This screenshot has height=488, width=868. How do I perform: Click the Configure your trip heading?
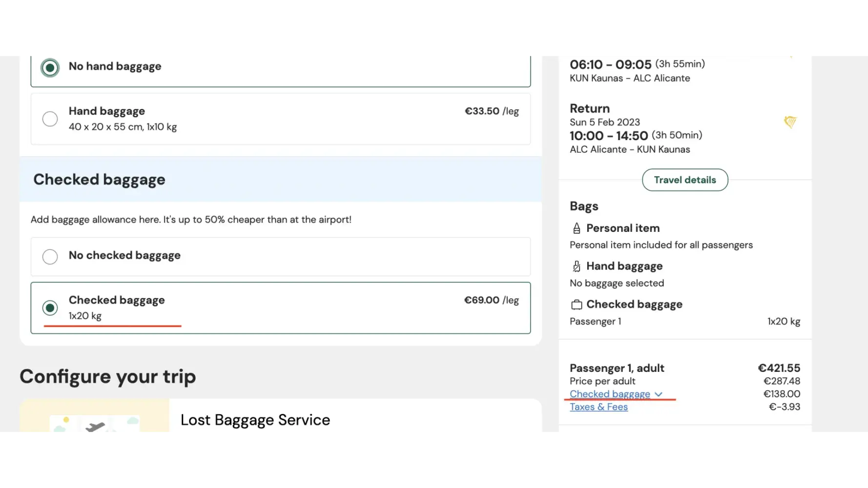click(x=108, y=377)
